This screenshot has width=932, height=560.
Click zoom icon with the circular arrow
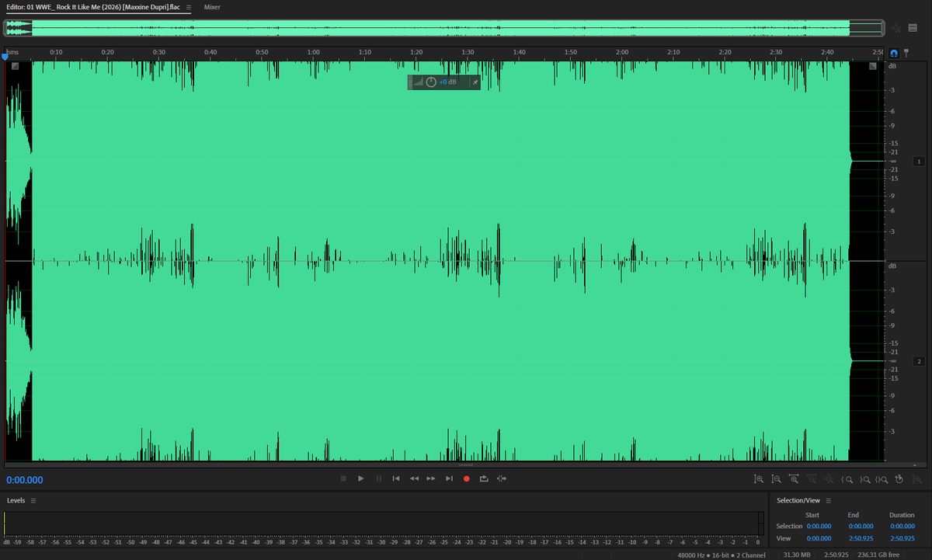(x=899, y=479)
